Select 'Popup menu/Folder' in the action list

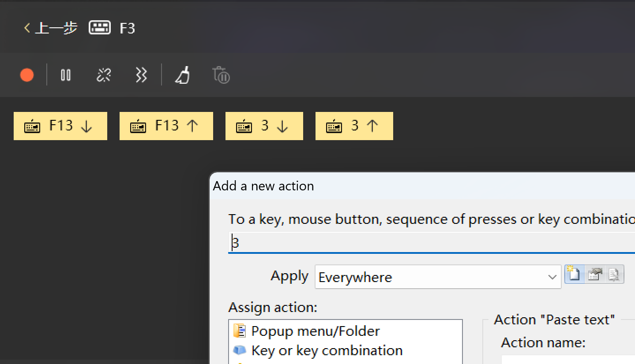(315, 331)
